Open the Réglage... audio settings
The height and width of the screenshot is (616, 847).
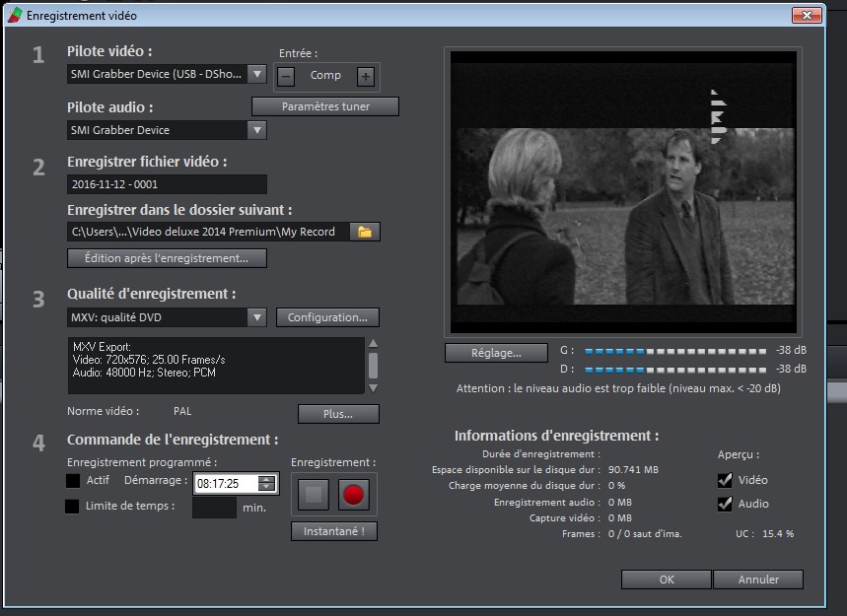tap(496, 353)
